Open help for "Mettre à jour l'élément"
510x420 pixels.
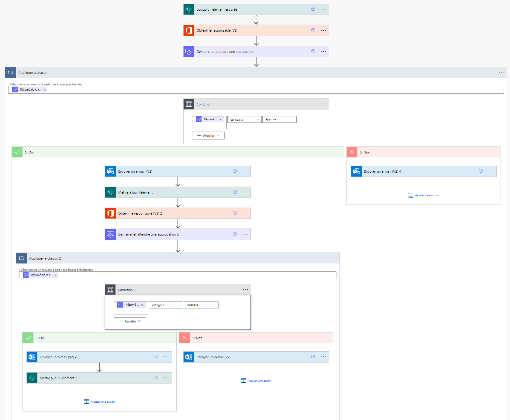[x=235, y=192]
